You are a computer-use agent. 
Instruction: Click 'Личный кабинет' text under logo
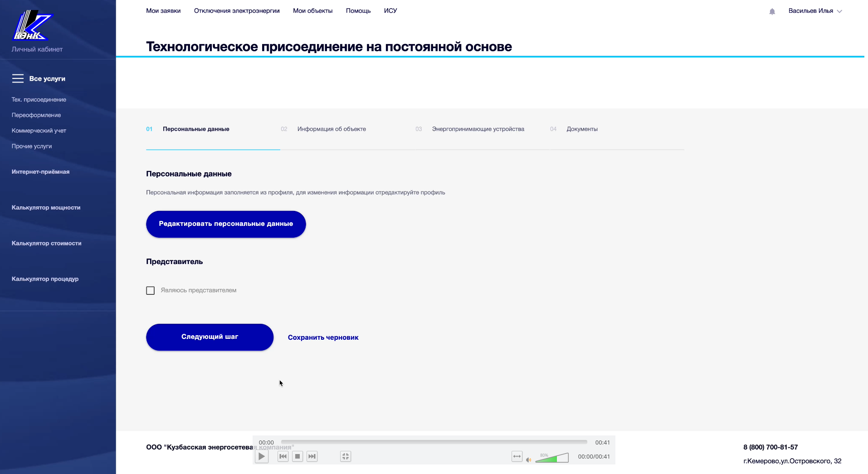[37, 49]
